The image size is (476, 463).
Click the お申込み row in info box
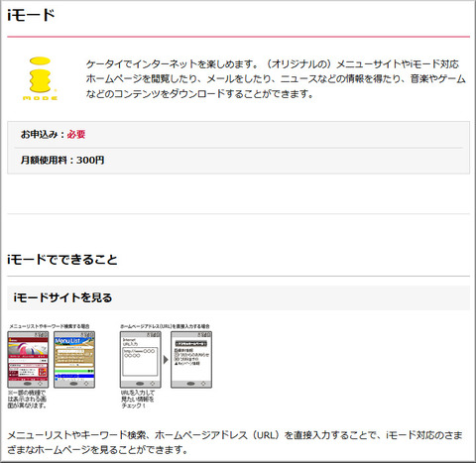point(238,135)
